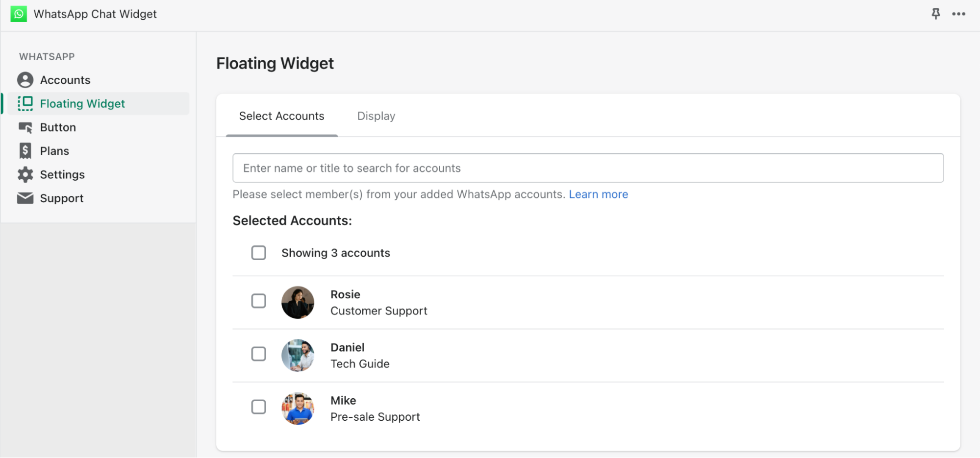The image size is (980, 458).
Task: Click the Floating Widget icon in sidebar
Action: (x=25, y=103)
